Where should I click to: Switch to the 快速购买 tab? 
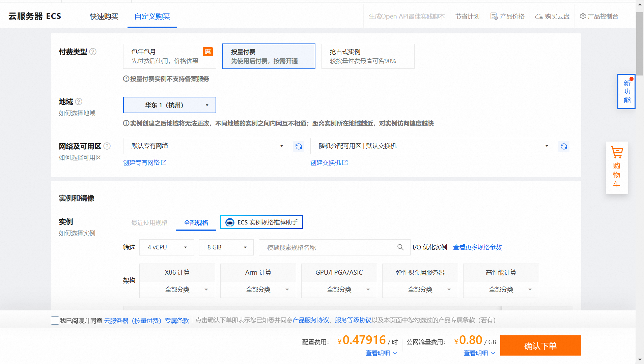pyautogui.click(x=104, y=16)
